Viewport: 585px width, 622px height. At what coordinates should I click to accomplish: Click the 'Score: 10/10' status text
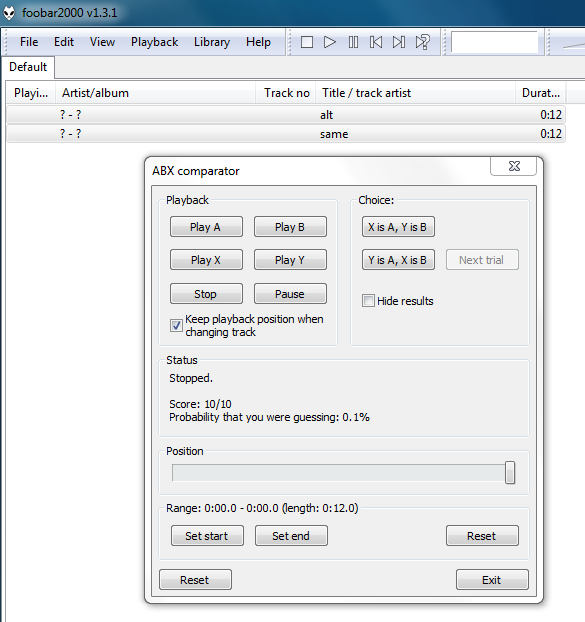point(200,404)
